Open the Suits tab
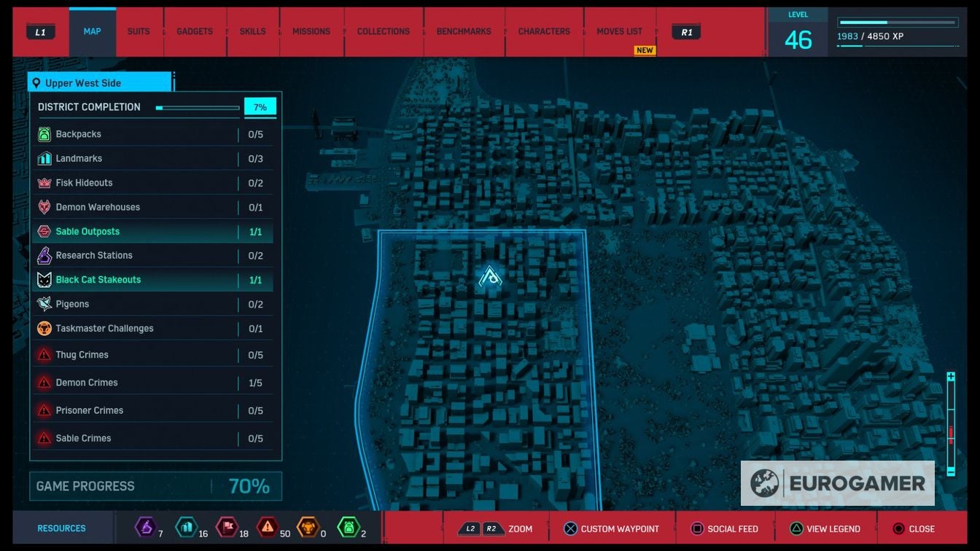Viewport: 980px width, 551px height. coord(139,32)
